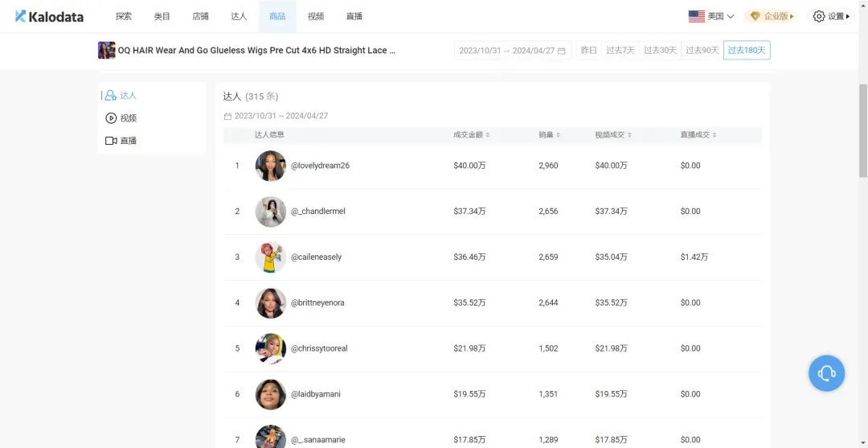
Task: Click the page vertical scrollbar
Action: pos(863,129)
